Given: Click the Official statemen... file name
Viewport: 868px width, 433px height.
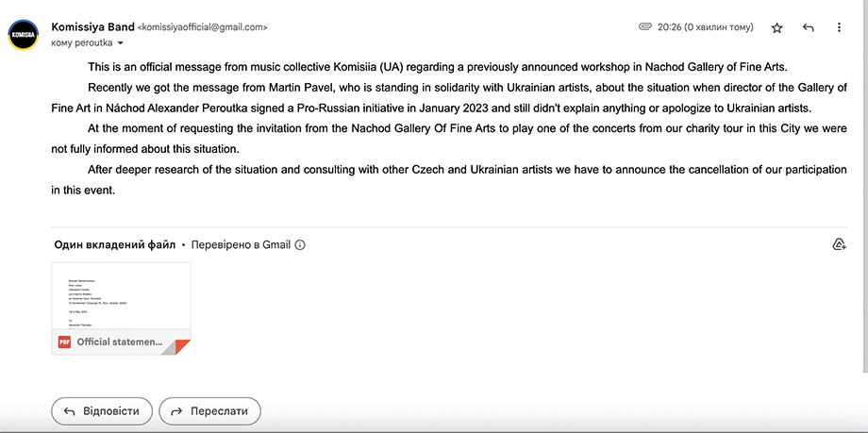Looking at the screenshot, I should [x=120, y=341].
